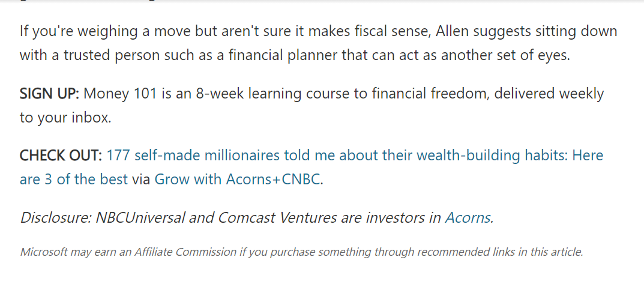Click the bold "SIGN UP:" label
This screenshot has width=644, height=281.
click(49, 94)
